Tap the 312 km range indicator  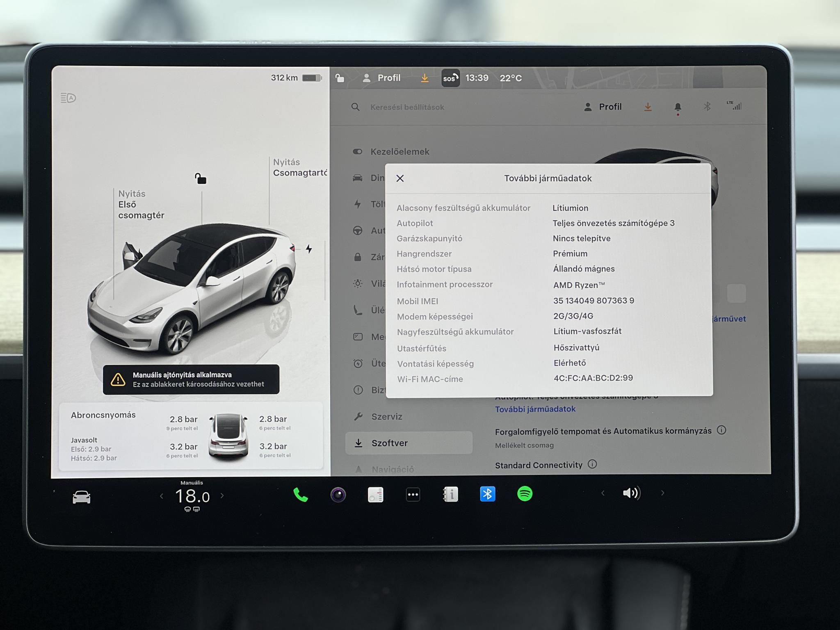tap(296, 78)
